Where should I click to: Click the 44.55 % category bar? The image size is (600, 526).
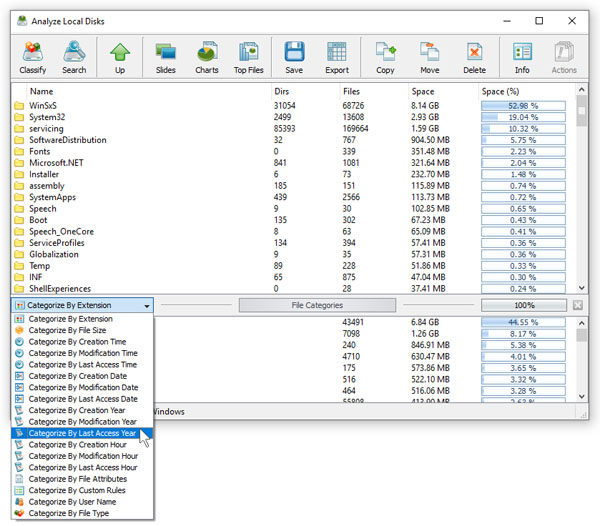[x=523, y=322]
